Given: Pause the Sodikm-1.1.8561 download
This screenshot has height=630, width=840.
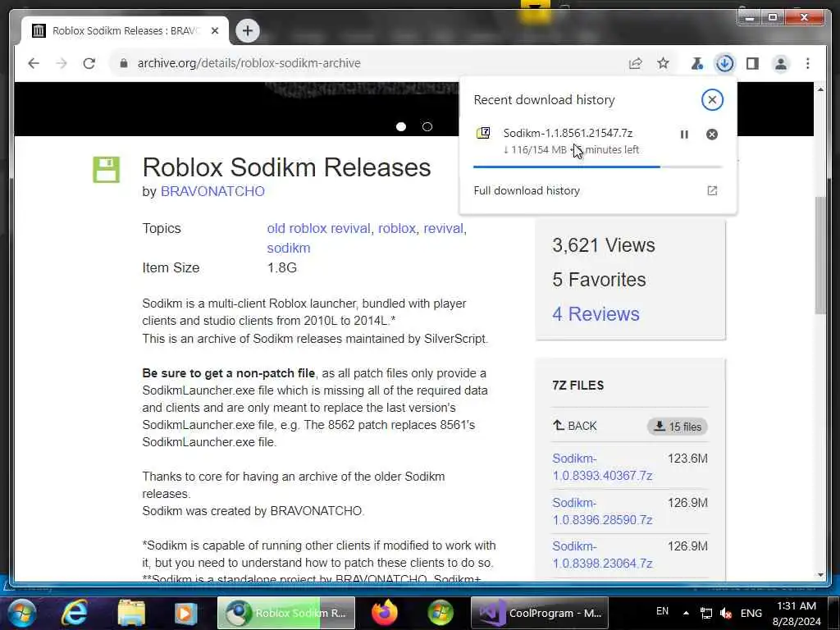Looking at the screenshot, I should pyautogui.click(x=684, y=135).
